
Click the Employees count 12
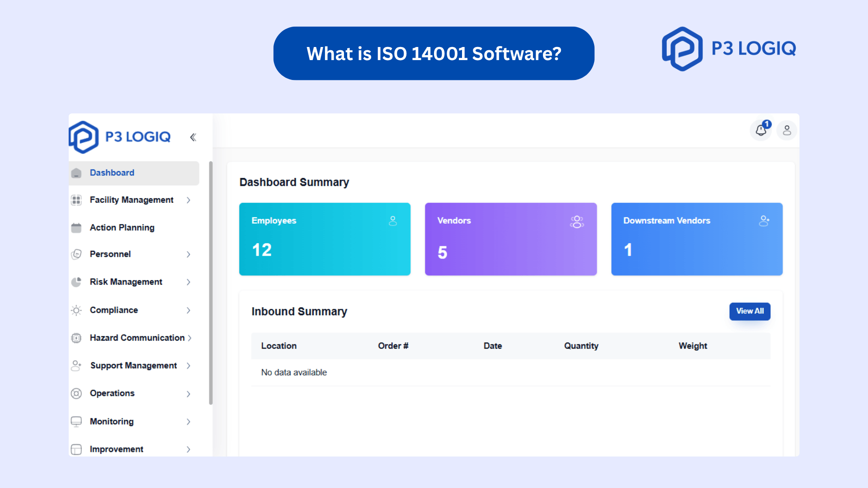(262, 250)
